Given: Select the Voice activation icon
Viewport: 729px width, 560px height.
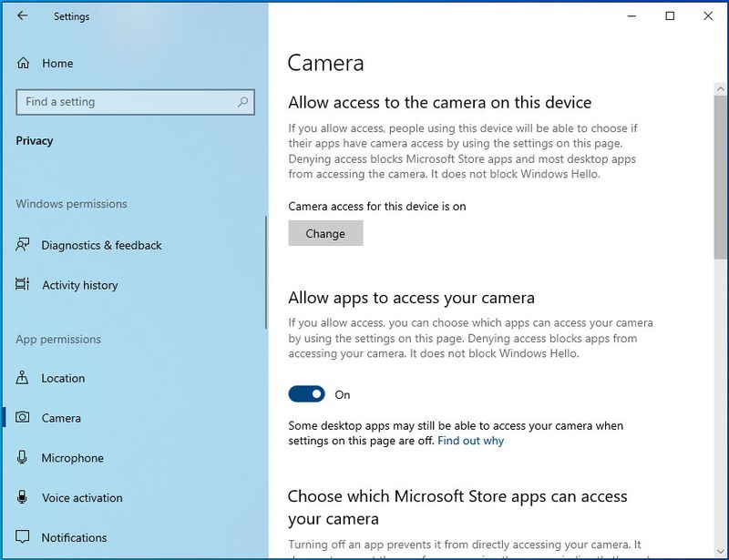Looking at the screenshot, I should pyautogui.click(x=22, y=497).
